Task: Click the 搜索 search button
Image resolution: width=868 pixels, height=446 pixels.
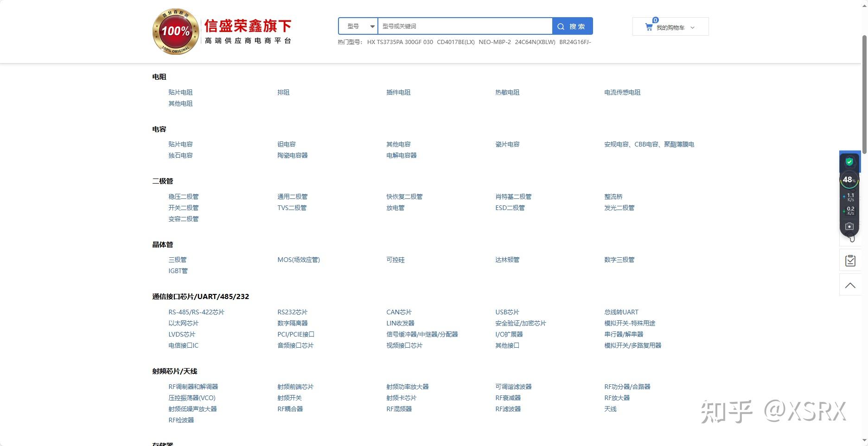Action: [572, 26]
